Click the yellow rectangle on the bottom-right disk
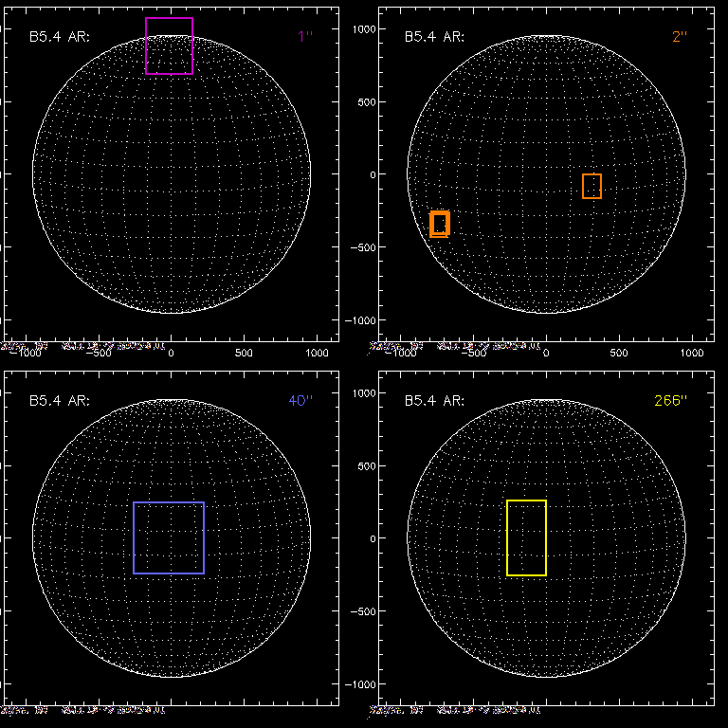The height and width of the screenshot is (728, 728). 526,537
